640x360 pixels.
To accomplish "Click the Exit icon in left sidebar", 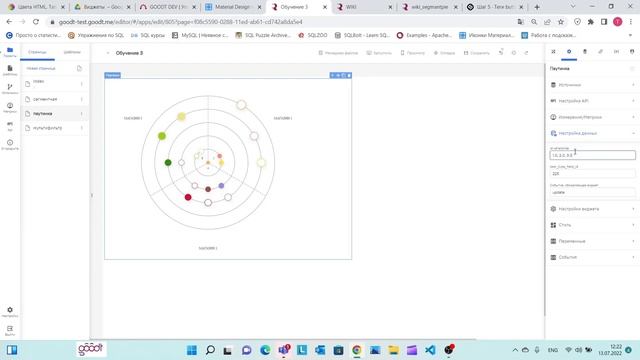I will point(10,331).
